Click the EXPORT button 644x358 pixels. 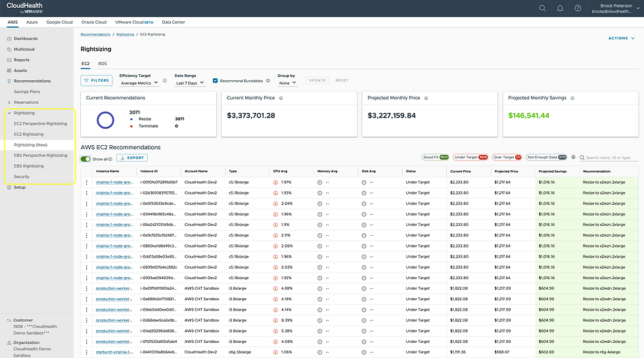point(132,158)
